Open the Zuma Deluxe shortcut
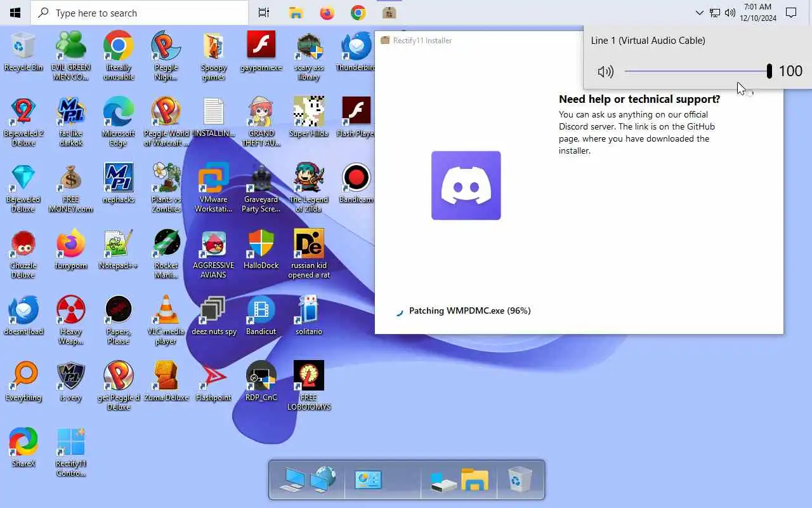The image size is (812, 508). 166,382
